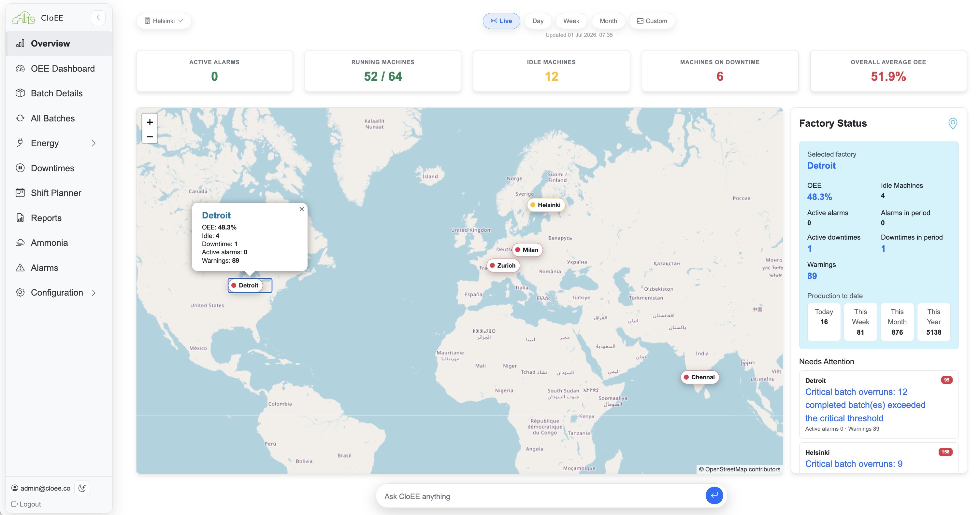Click the map zoom in plus button
This screenshot has height=515, width=980.
(150, 122)
